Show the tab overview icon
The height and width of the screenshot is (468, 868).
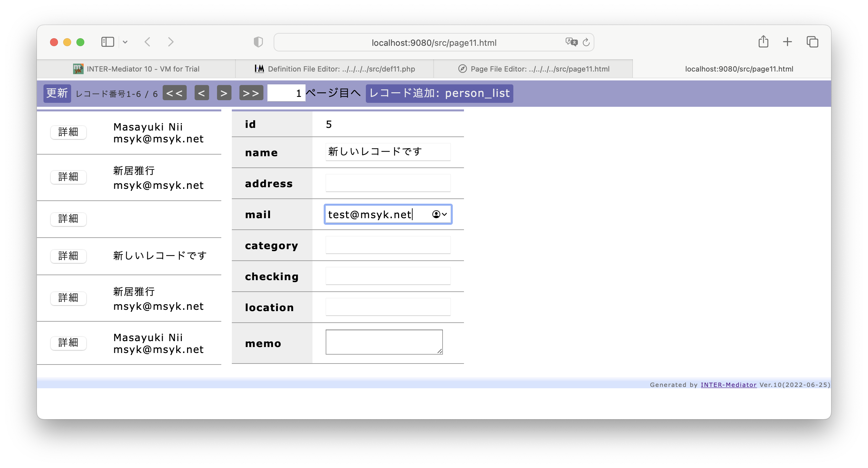coord(812,42)
